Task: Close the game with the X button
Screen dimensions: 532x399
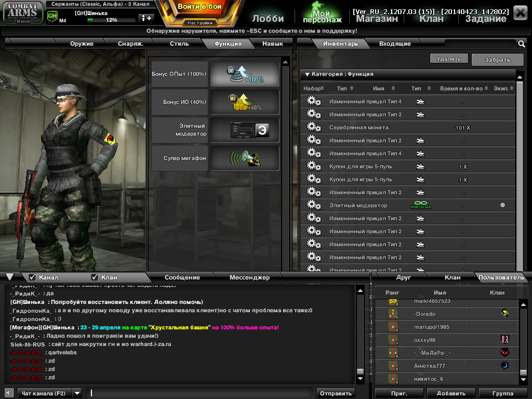Action: pos(520,13)
